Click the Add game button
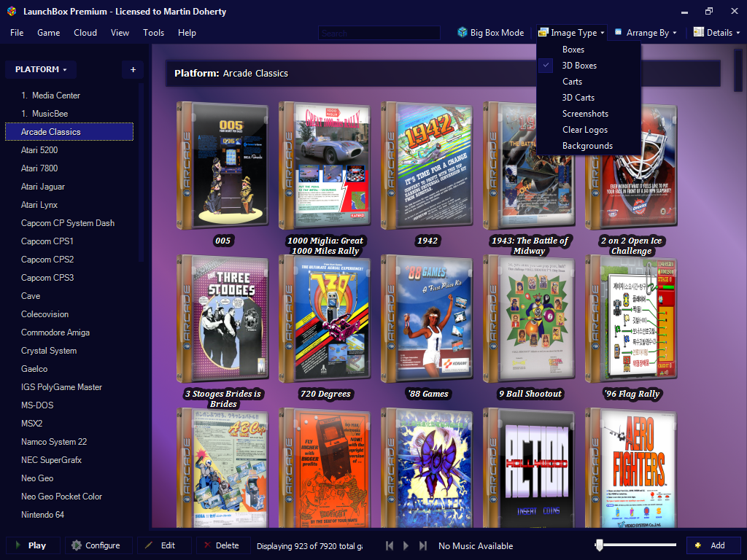The width and height of the screenshot is (747, 560). (713, 545)
